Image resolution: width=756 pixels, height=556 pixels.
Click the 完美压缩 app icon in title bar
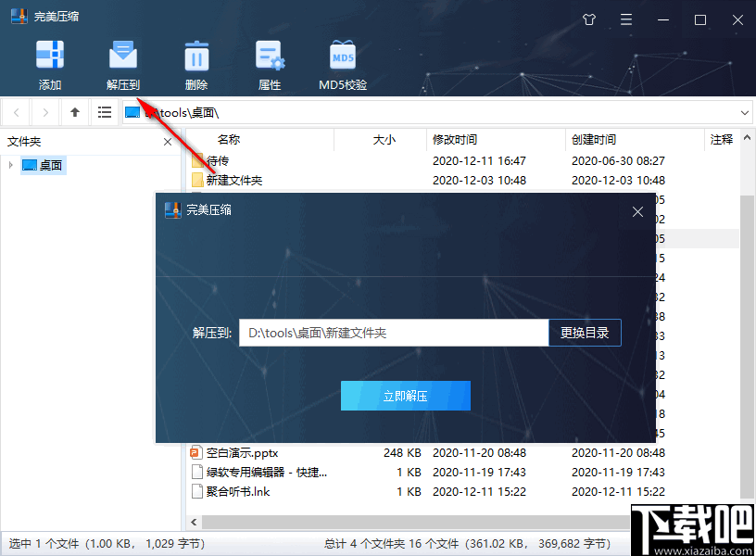tap(19, 17)
